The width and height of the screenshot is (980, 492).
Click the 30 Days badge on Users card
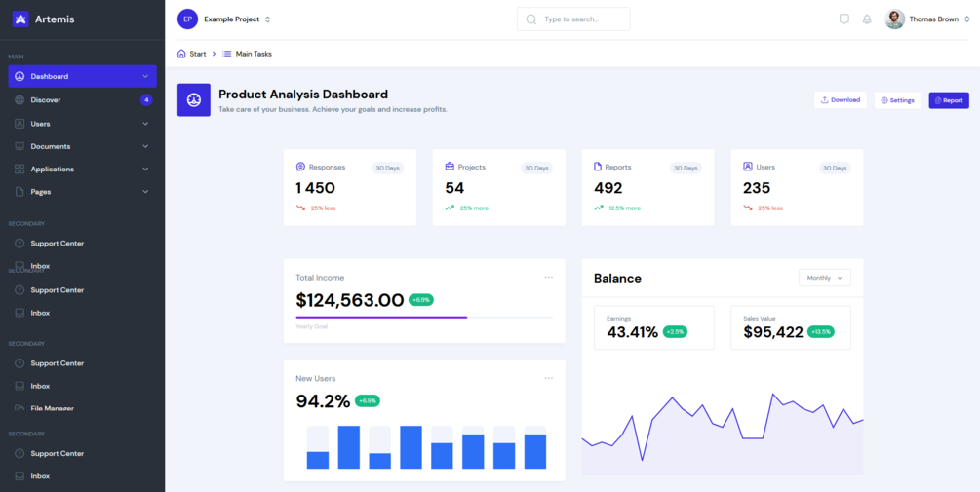click(835, 168)
